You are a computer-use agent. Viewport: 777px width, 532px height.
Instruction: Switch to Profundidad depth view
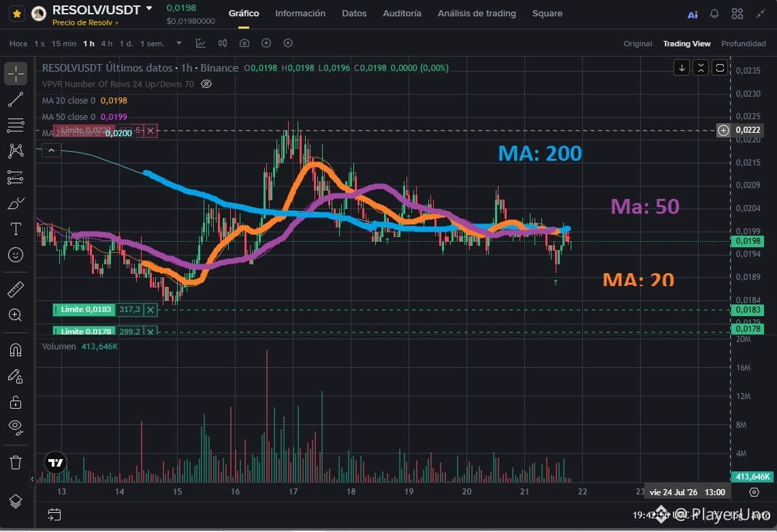[744, 44]
